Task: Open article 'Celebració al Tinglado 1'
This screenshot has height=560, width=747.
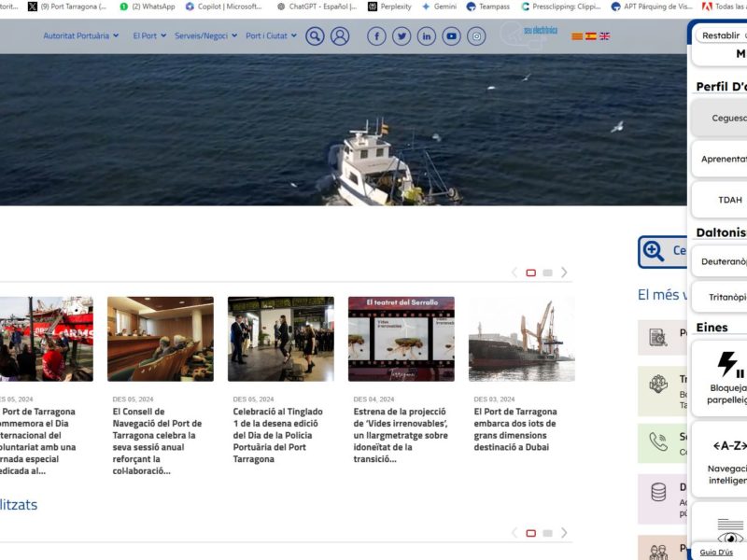Action: click(x=277, y=435)
